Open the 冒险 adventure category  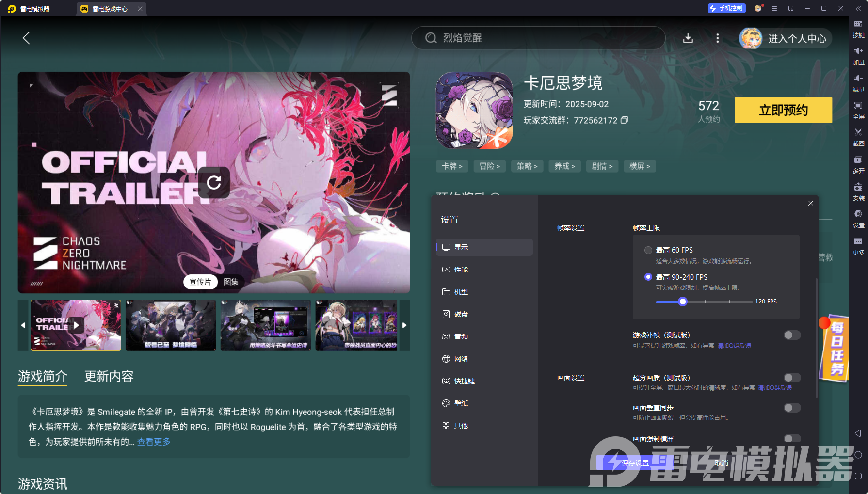coord(489,166)
